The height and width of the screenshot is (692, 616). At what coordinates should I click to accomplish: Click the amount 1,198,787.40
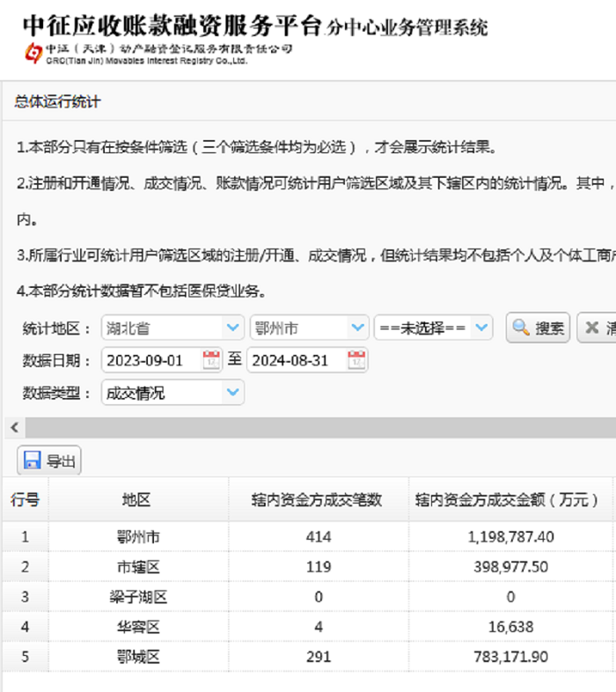click(x=510, y=537)
